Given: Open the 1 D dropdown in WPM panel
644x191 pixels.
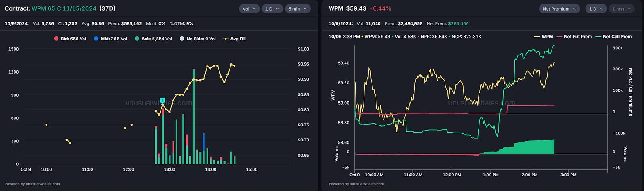Looking at the screenshot, I should pyautogui.click(x=596, y=8).
